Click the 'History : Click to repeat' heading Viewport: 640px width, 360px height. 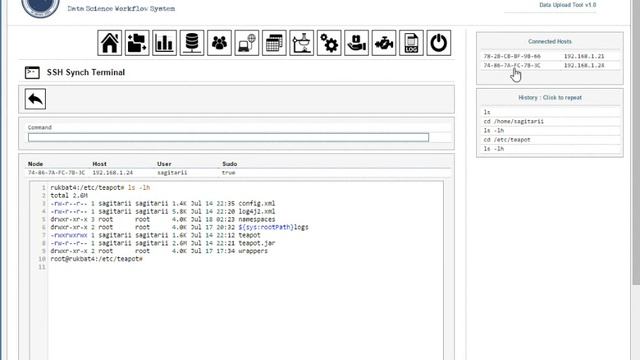550,98
